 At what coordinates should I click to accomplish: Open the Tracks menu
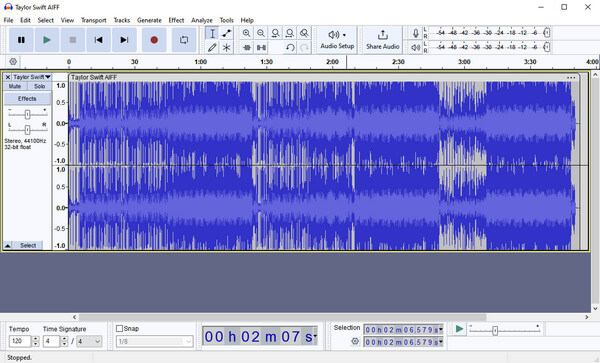pyautogui.click(x=122, y=20)
